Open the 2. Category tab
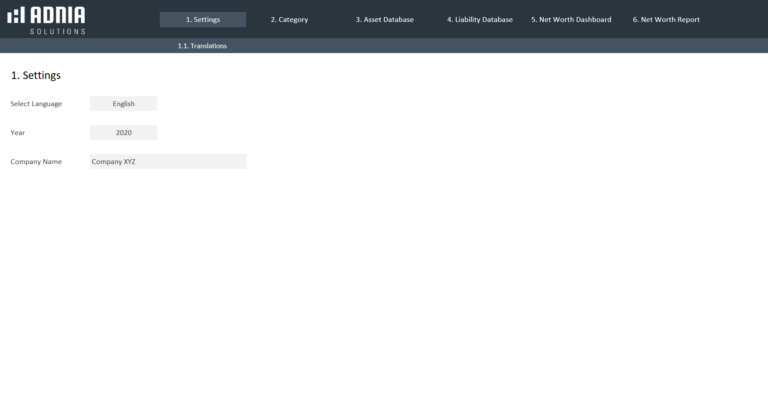The width and height of the screenshot is (768, 400). point(289,20)
